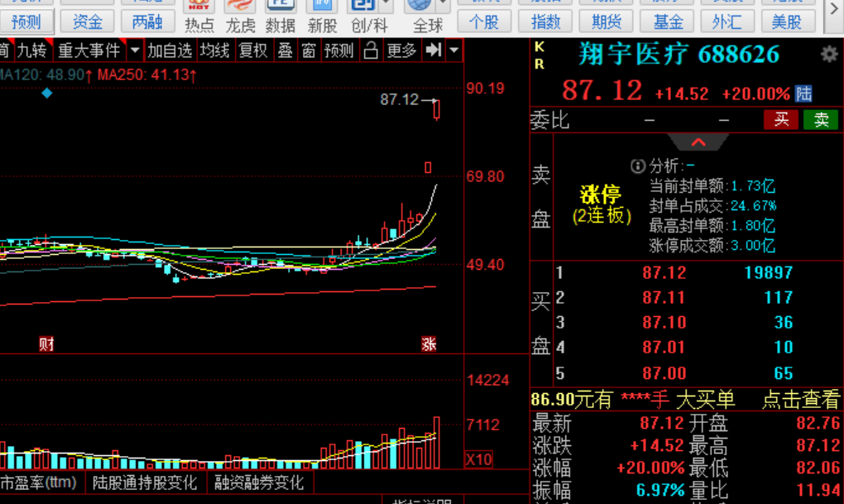Open the 全球 global markets icon

pos(428,15)
